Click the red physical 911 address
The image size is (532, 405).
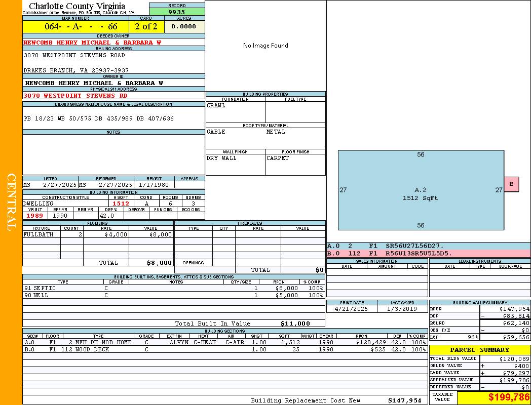point(75,95)
